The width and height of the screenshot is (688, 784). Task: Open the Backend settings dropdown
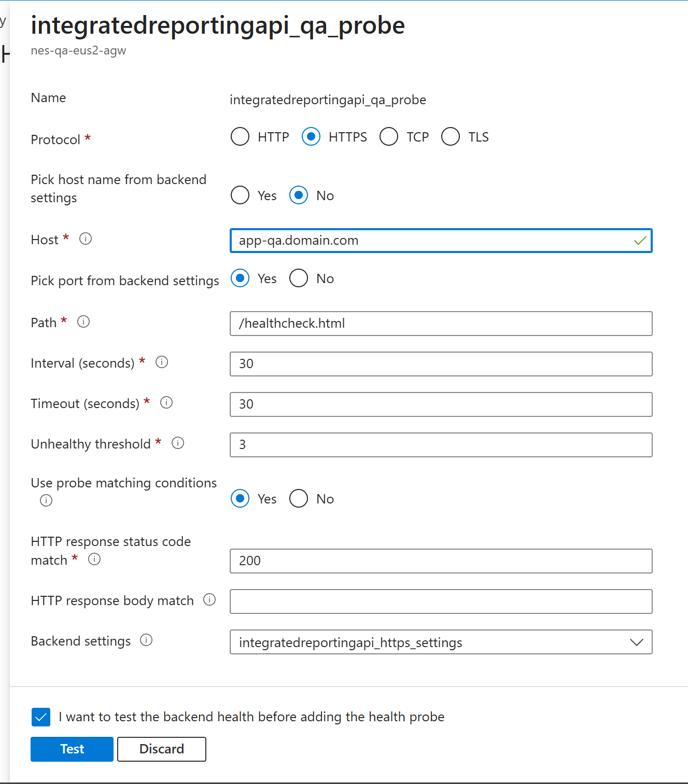pyautogui.click(x=637, y=642)
